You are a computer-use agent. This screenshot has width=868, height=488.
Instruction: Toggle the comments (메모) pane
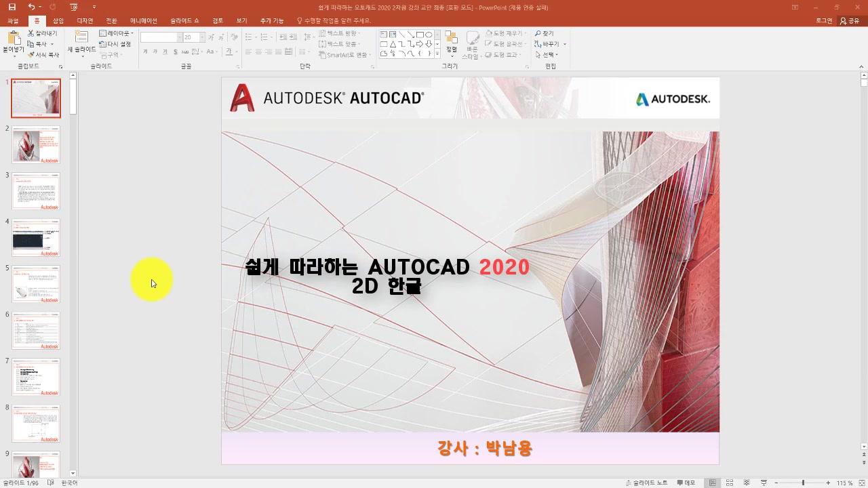[684, 483]
